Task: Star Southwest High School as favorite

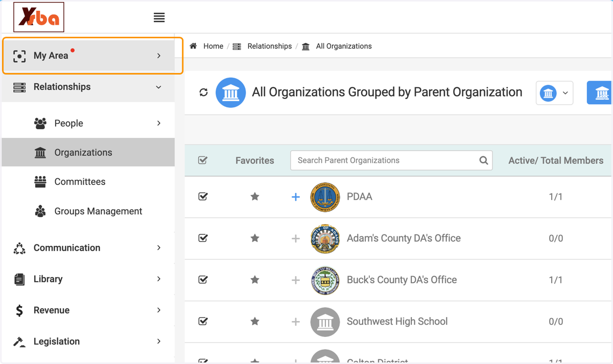Action: click(x=255, y=321)
